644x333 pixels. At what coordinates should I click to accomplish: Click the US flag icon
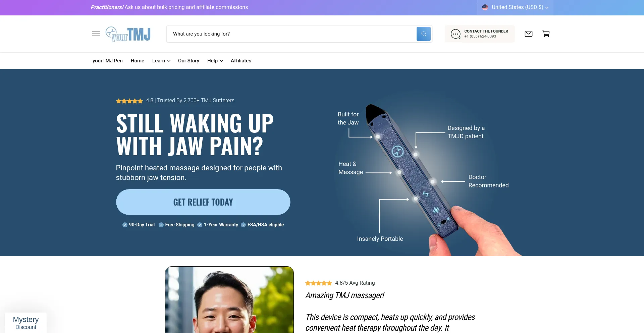(485, 7)
